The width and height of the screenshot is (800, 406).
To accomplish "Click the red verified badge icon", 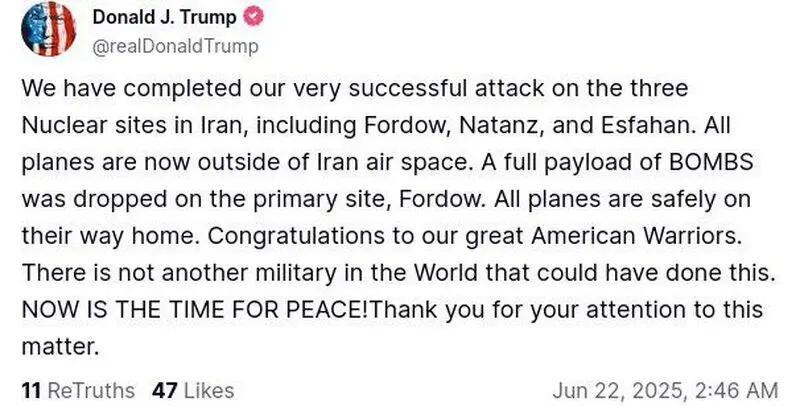I will tap(253, 17).
